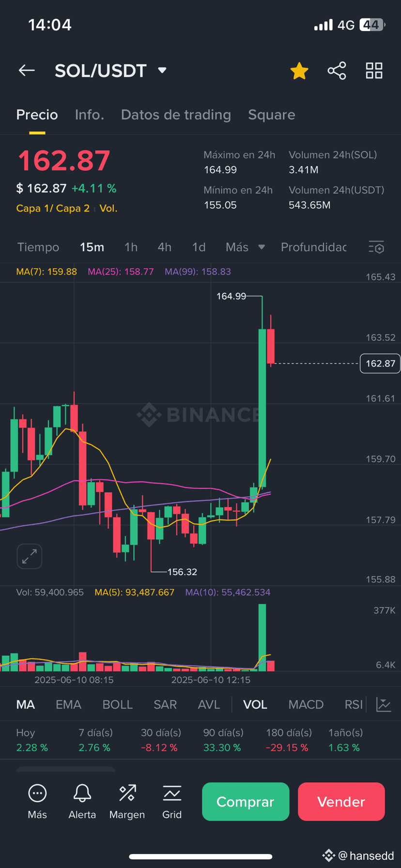Select the 4h timeframe
The image size is (401, 868).
pos(165,247)
